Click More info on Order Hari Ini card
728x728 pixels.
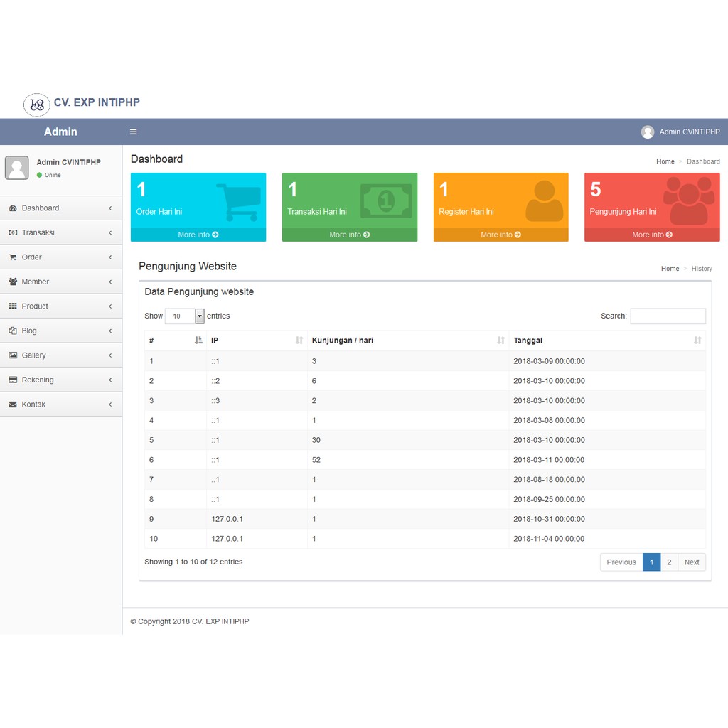coord(198,235)
